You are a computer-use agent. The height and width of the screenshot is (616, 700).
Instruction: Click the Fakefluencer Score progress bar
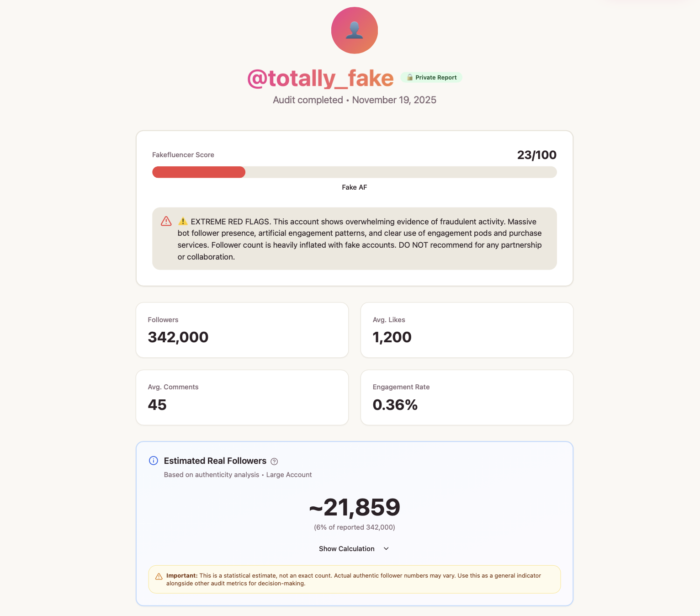tap(354, 172)
